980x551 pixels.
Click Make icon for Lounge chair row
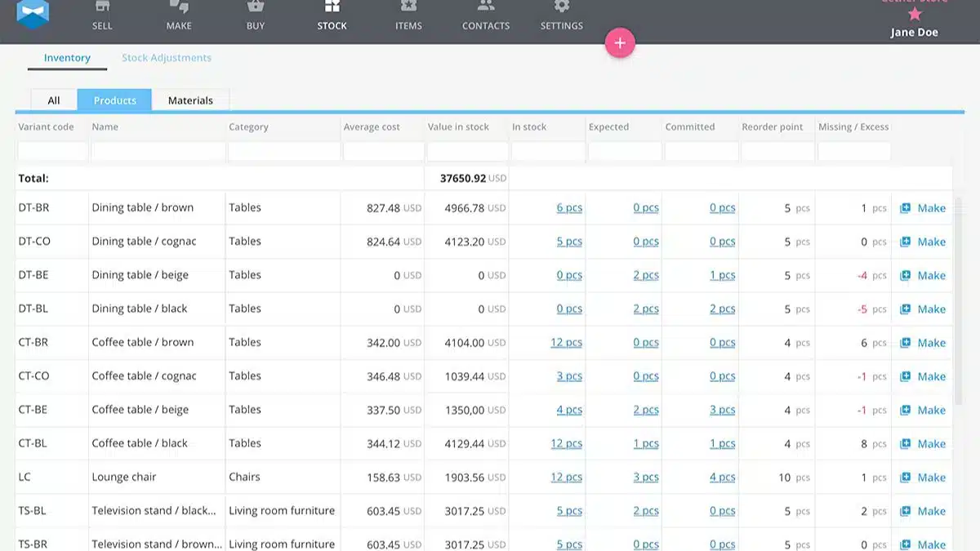click(x=905, y=478)
